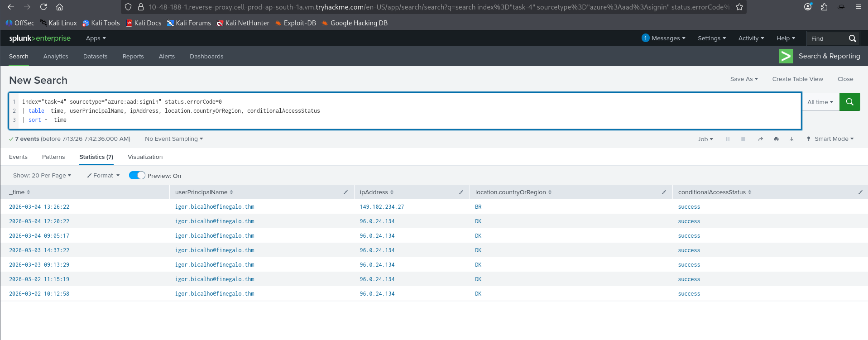
Task: Open the Activity dropdown
Action: click(x=751, y=38)
